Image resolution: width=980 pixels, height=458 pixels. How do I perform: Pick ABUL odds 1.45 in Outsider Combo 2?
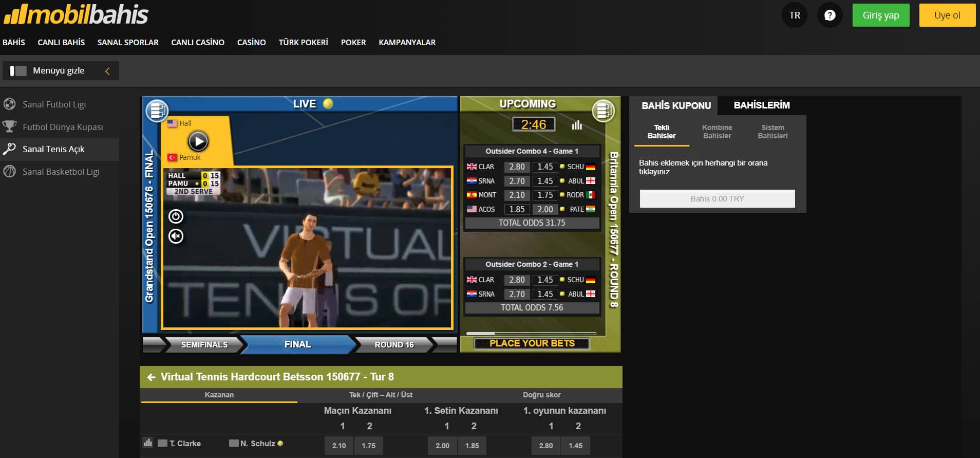545,294
